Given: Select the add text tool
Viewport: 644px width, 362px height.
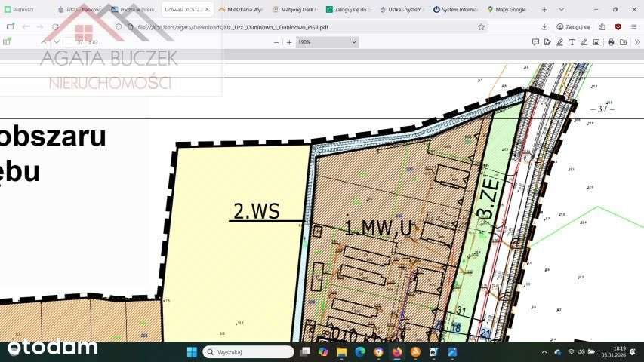Looking at the screenshot, I should click(572, 42).
